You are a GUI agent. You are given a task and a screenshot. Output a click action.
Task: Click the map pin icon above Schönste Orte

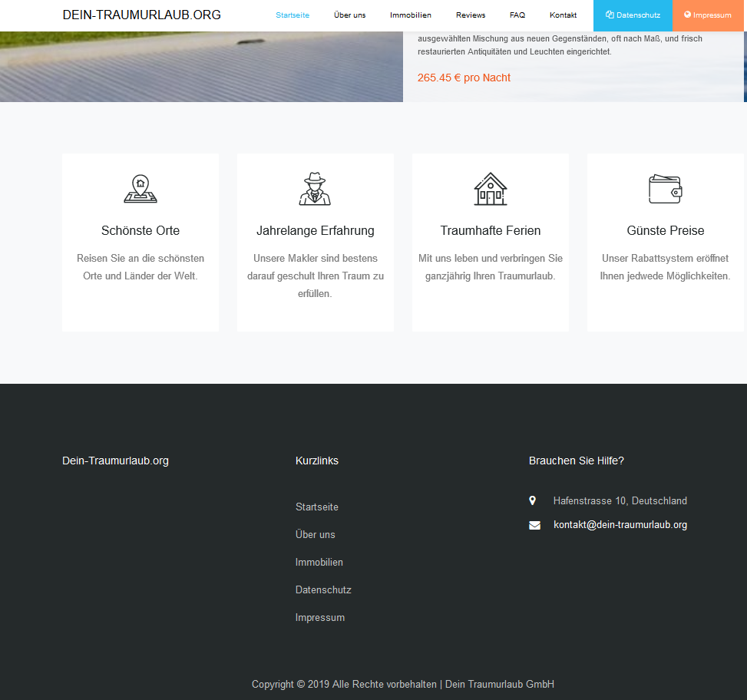coord(140,189)
